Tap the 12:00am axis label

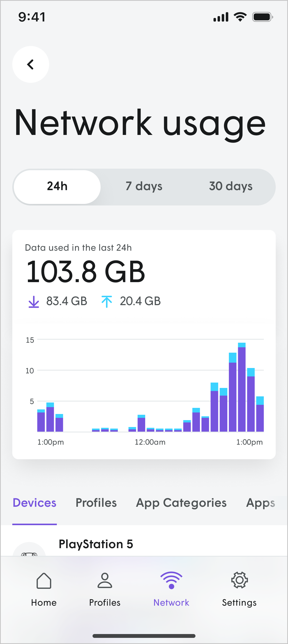(x=150, y=442)
